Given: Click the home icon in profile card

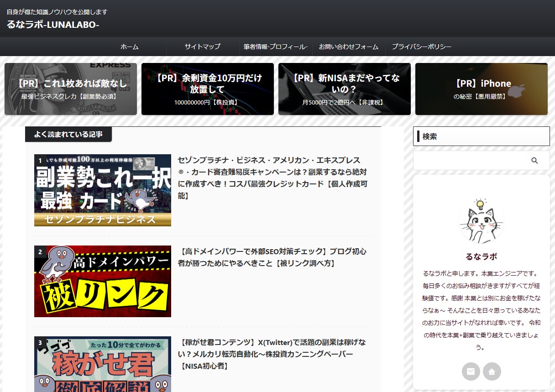Looking at the screenshot, I should (492, 371).
